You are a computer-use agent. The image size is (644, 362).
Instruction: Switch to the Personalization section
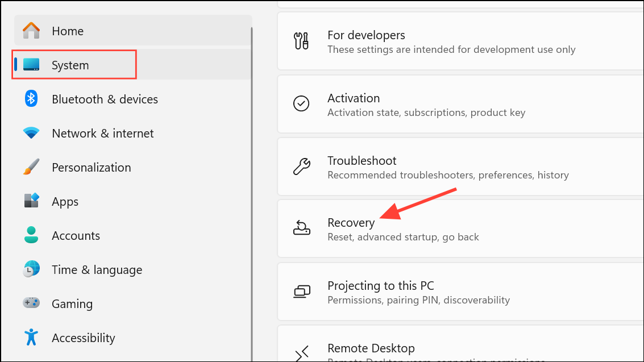91,167
